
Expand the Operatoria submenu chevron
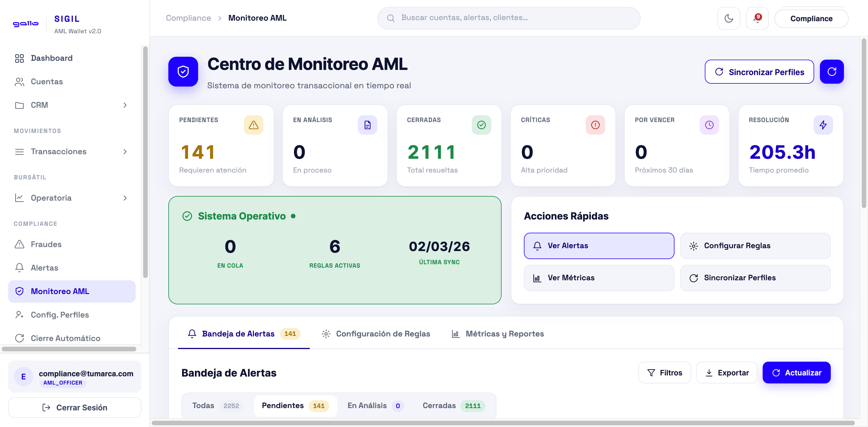point(125,198)
